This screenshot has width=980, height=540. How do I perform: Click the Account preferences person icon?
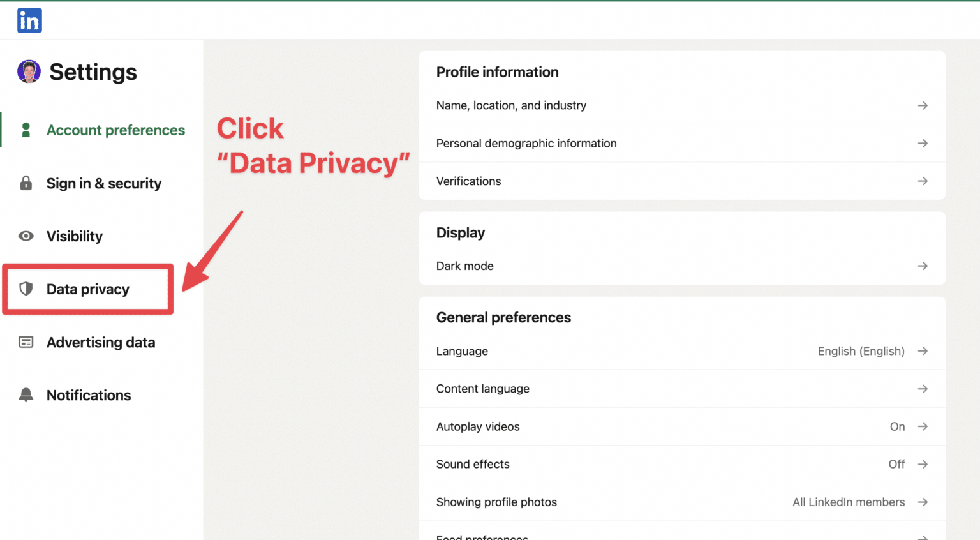(x=26, y=130)
